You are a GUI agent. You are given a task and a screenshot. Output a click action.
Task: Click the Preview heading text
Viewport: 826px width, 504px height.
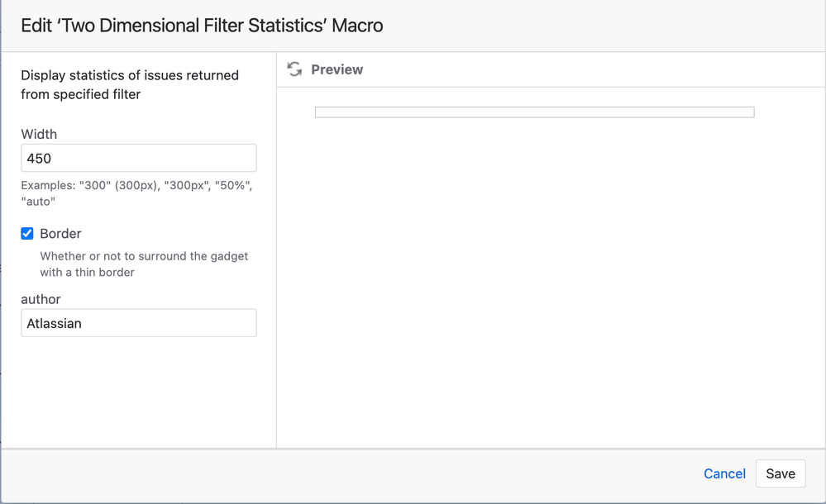click(337, 69)
